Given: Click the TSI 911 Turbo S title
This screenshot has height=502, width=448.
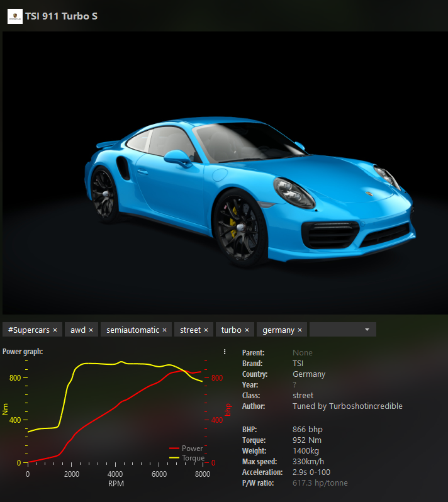Looking at the screenshot, I should 61,16.
